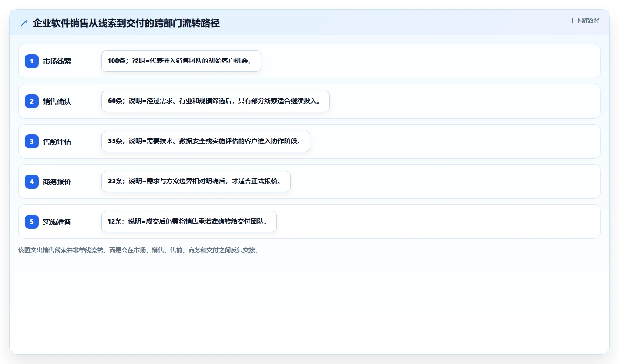Screen dimensions: 619x364
Task: Open the 35条 description box
Action: 206,141
